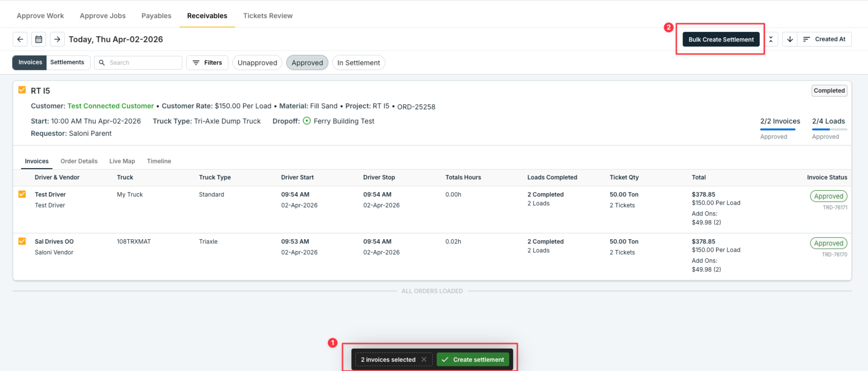Go to previous day with back arrow

(x=20, y=39)
